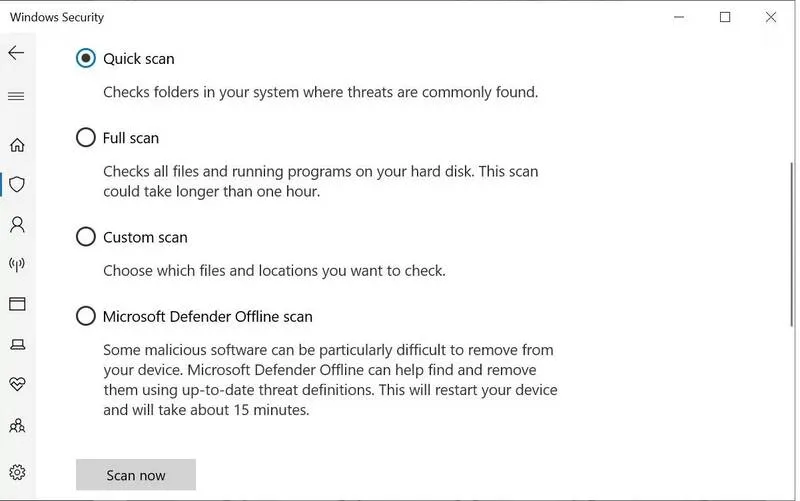Open Device performance & health heart icon
The height and width of the screenshot is (501, 800).
tap(16, 384)
